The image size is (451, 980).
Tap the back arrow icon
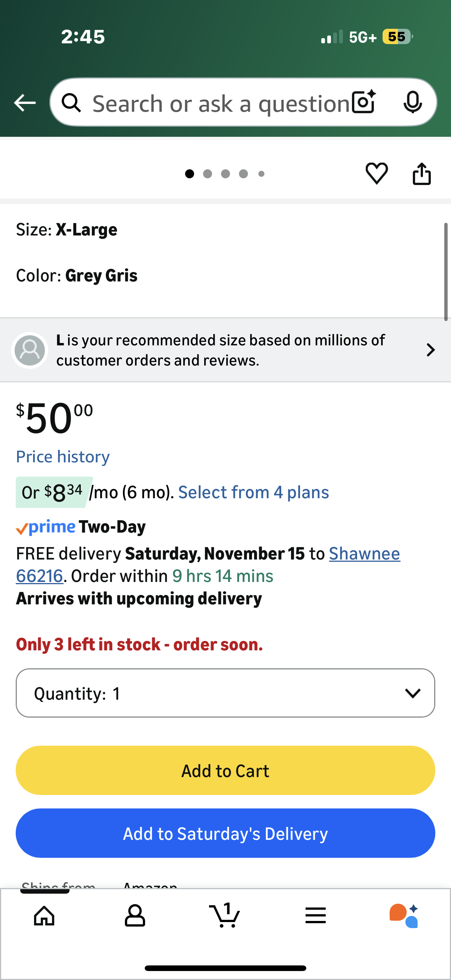coord(25,103)
